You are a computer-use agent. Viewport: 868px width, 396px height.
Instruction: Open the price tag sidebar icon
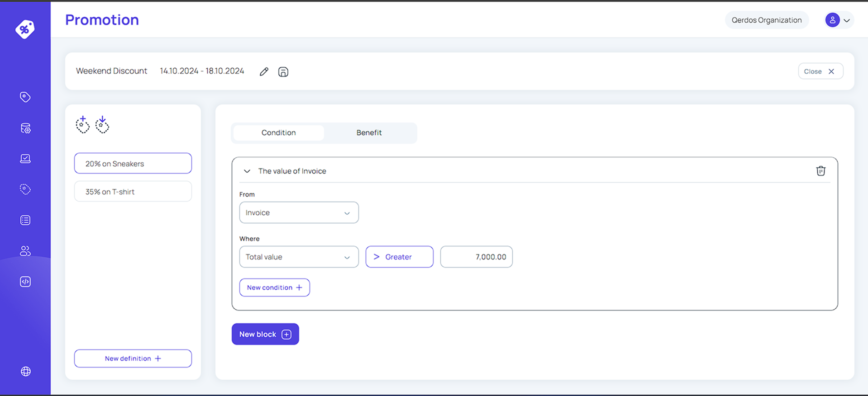click(25, 97)
